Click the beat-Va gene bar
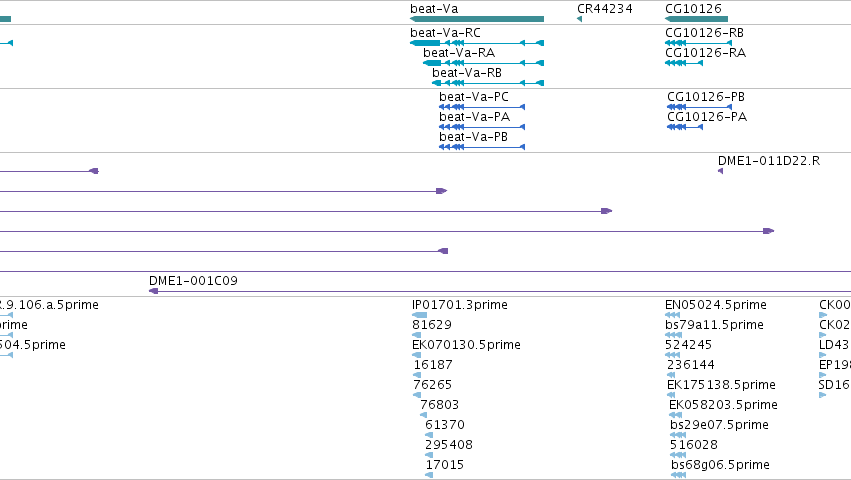Screen dimensions: 851x480 (x=477, y=19)
